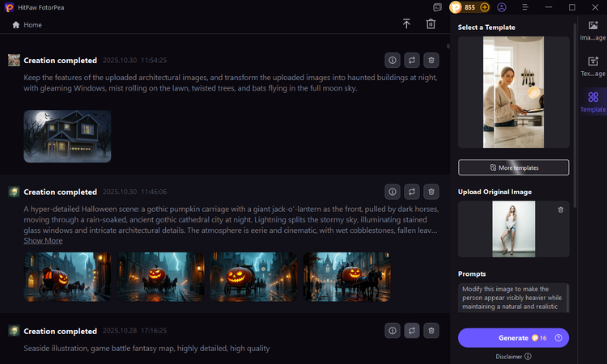Click the Home breadcrumb label
607x364 pixels.
(32, 25)
